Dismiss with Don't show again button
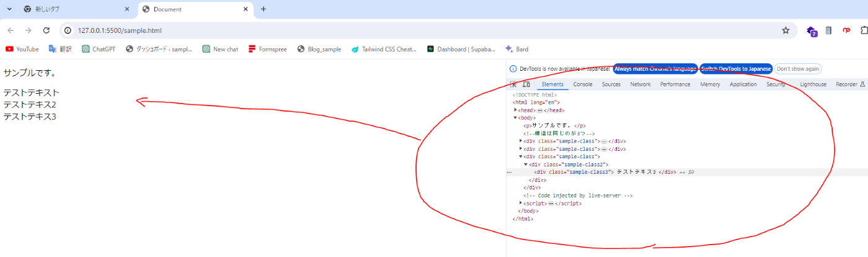Screen dimensions: 868x257 tap(798, 69)
